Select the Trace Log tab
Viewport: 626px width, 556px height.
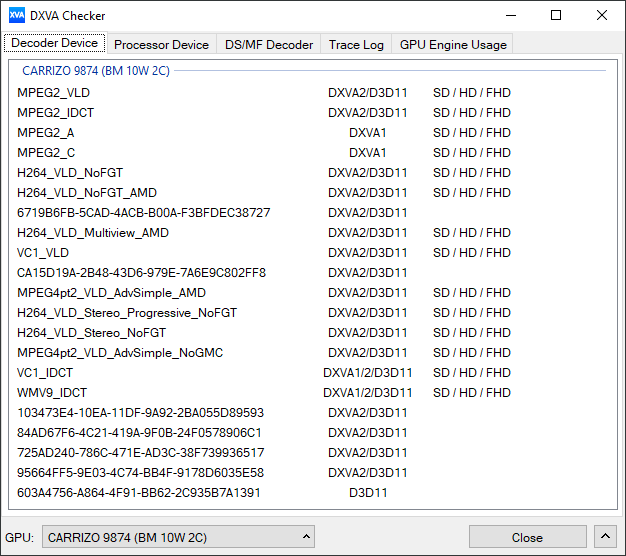click(356, 44)
